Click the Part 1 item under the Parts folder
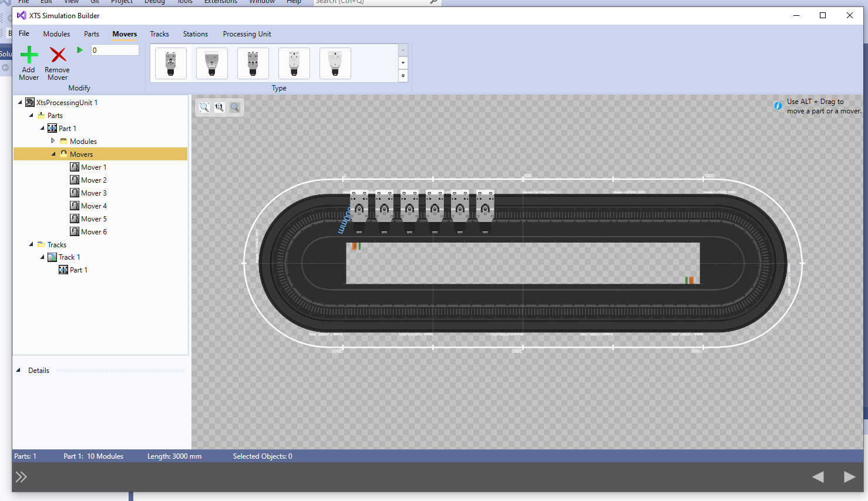This screenshot has width=868, height=501. click(x=68, y=129)
